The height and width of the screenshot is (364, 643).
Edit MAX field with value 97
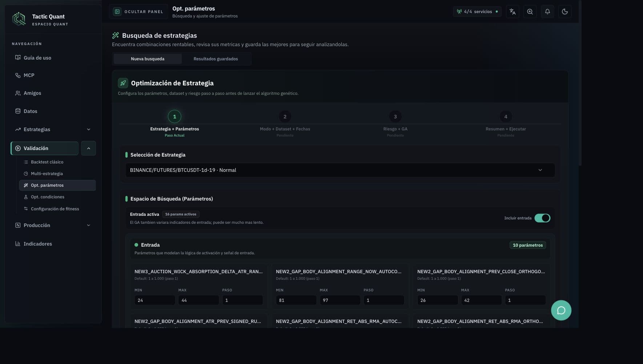pyautogui.click(x=340, y=300)
